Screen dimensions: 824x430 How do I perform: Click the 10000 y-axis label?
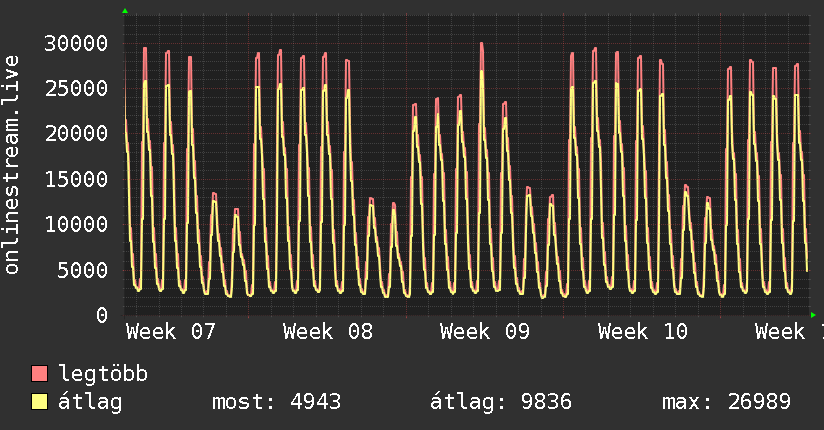[x=76, y=224]
